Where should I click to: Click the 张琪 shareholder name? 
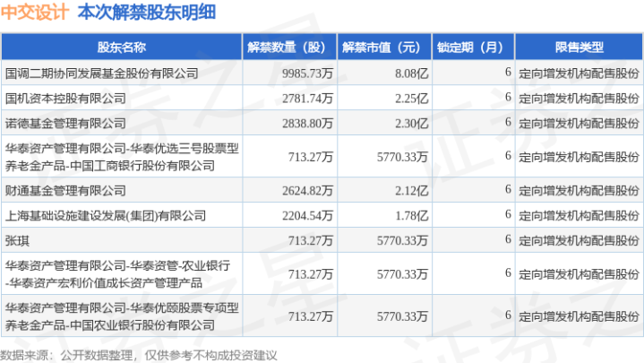(17, 240)
